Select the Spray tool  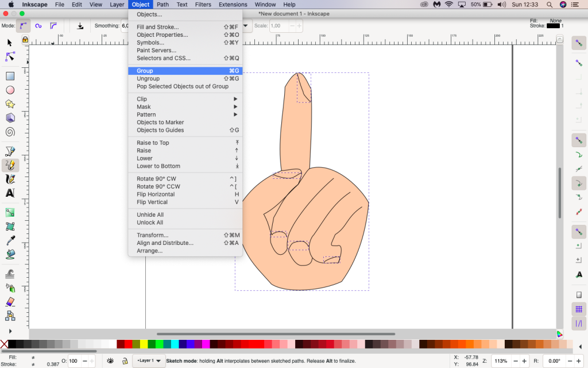coord(10,287)
